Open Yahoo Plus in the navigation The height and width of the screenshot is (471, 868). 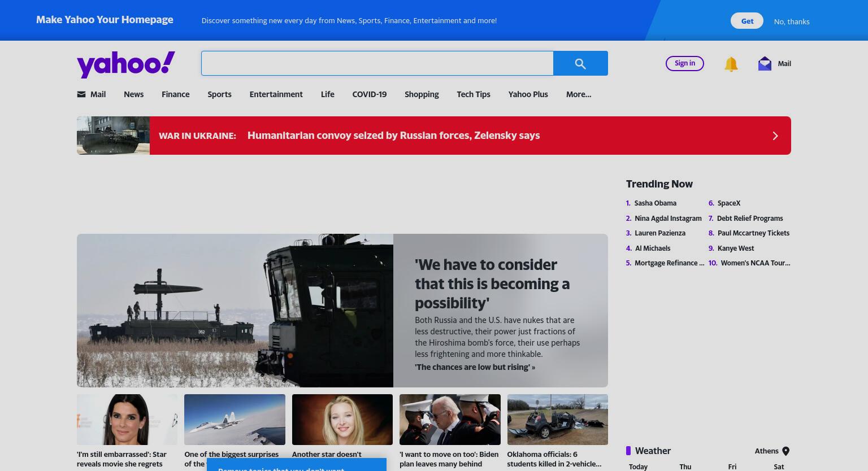528,94
